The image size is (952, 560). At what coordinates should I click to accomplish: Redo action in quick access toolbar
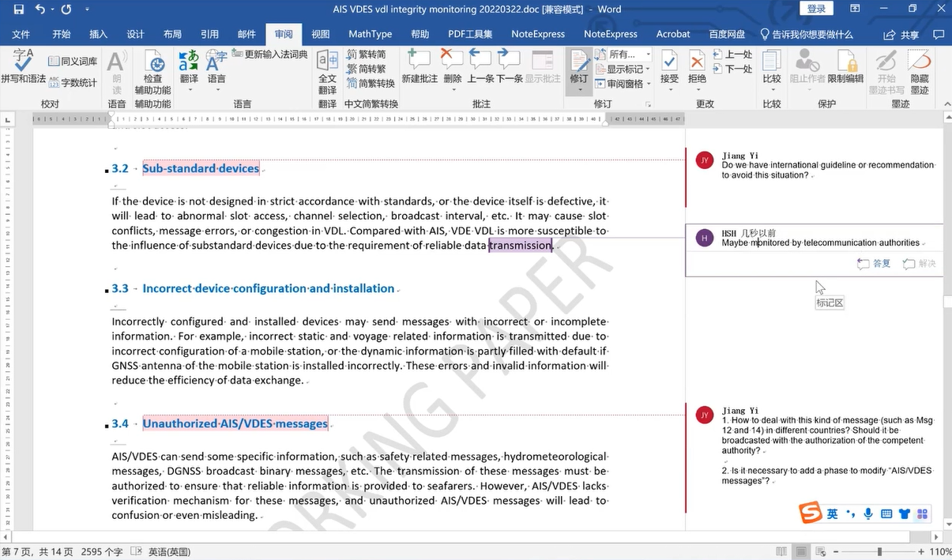[x=66, y=9]
